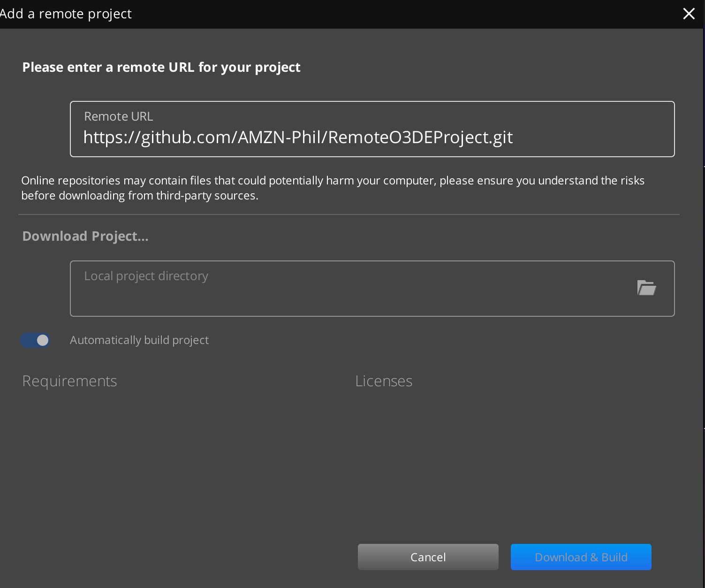The width and height of the screenshot is (705, 588).
Task: Click the Add a remote project title bar
Action: tap(66, 14)
